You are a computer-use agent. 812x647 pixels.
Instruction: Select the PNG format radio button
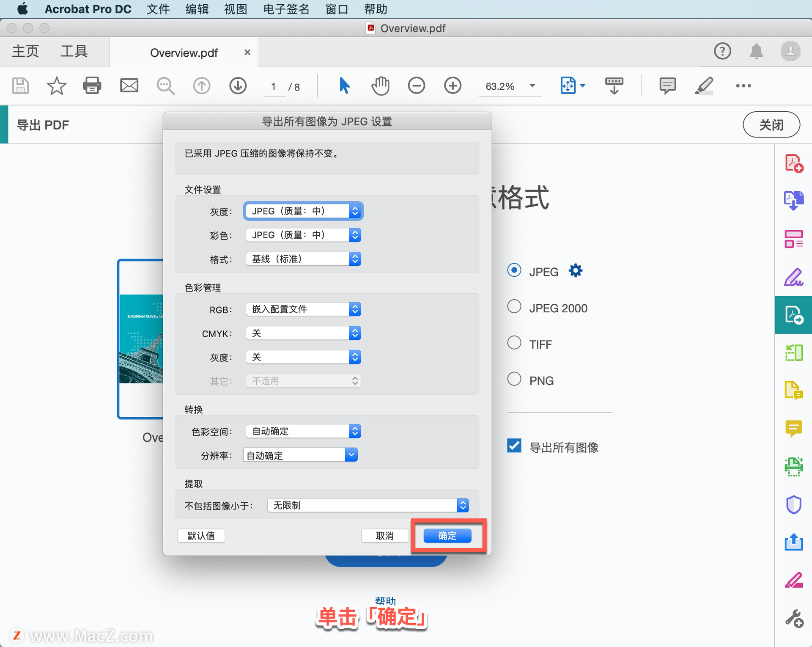pos(514,379)
